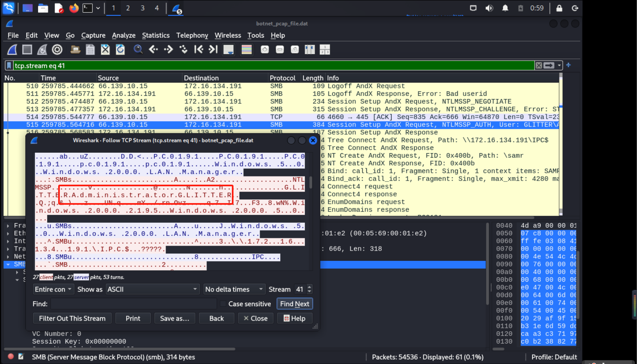This screenshot has height=364, width=637.
Task: Find a packet using magnifier icon
Action: pos(138,50)
